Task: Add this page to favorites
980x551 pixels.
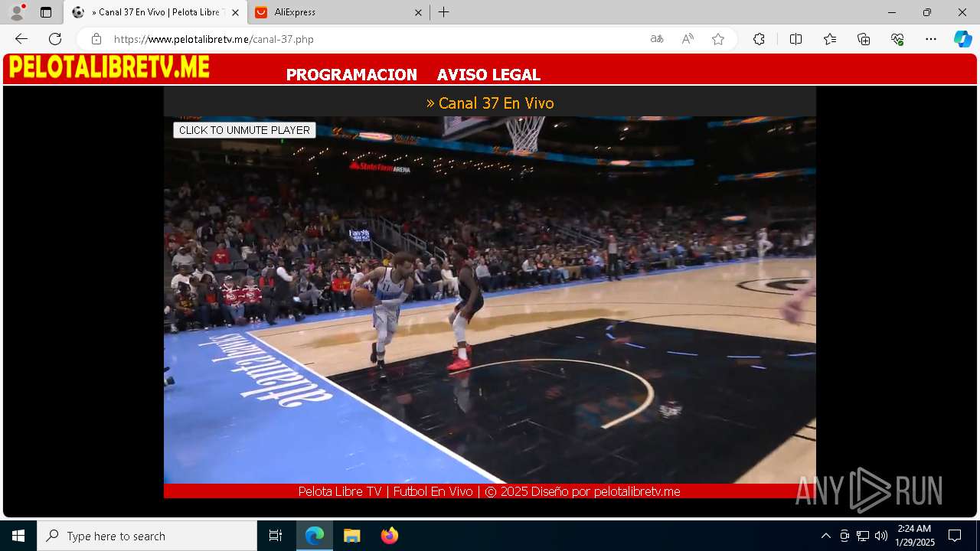Action: 718,39
